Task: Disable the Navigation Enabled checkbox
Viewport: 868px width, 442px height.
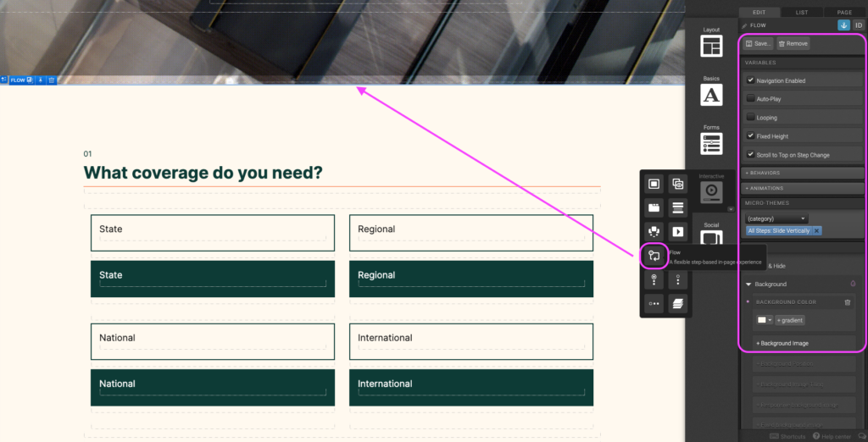Action: tap(750, 80)
